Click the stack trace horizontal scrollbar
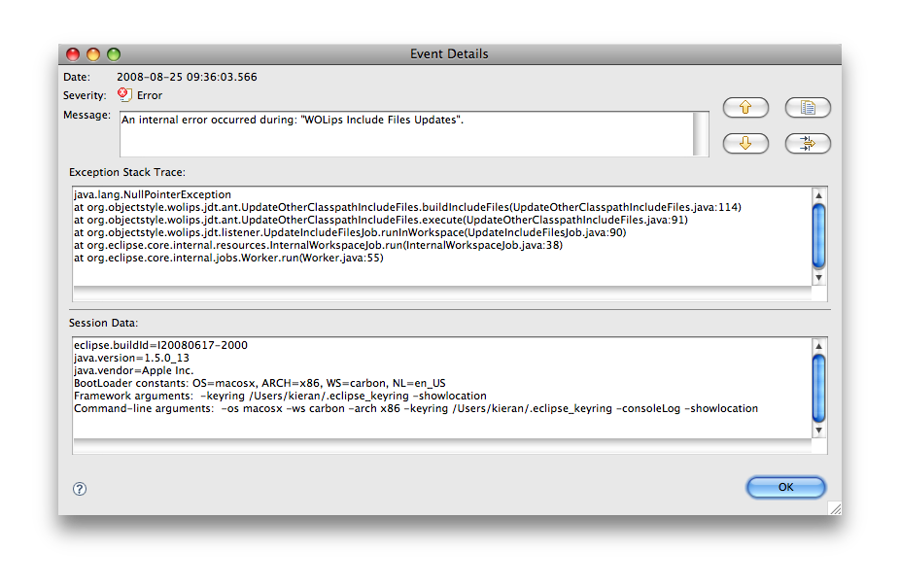The height and width of the screenshot is (588, 900). pyautogui.click(x=442, y=292)
